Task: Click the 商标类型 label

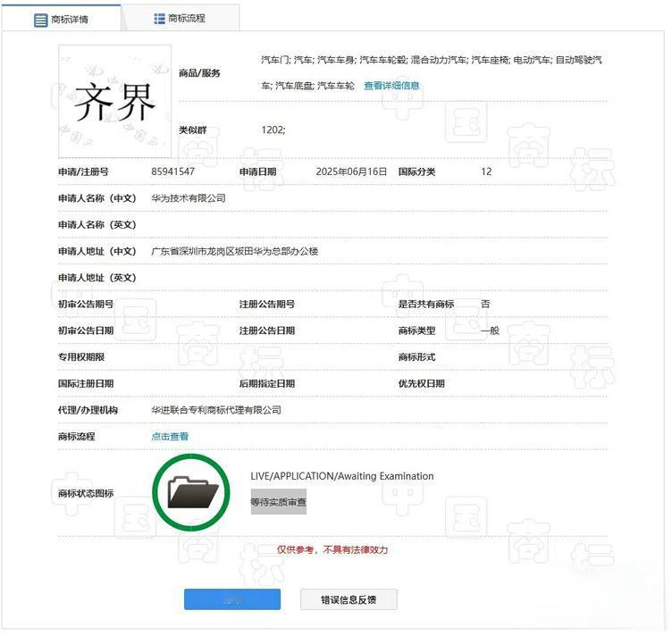Action: pyautogui.click(x=417, y=331)
